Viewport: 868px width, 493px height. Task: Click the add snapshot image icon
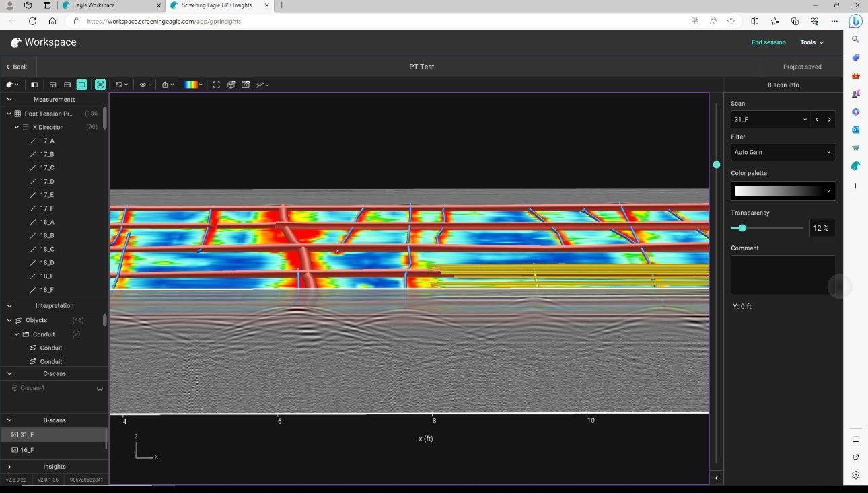pos(246,85)
